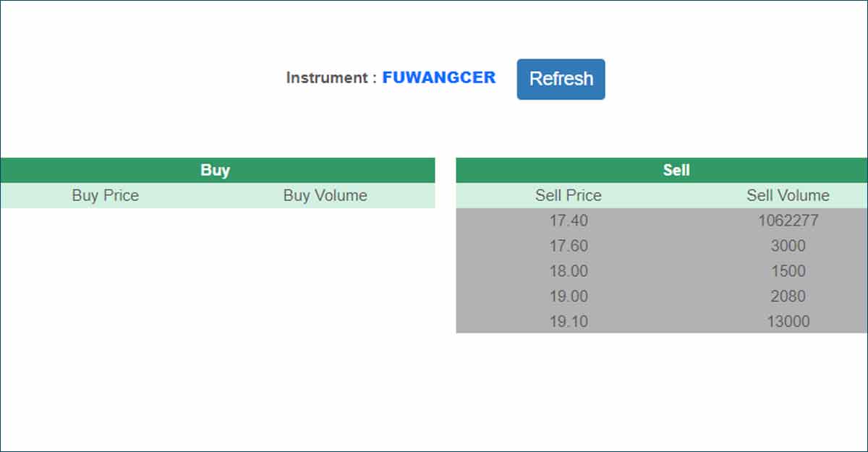
Task: Click sell volume 13000
Action: coord(788,321)
